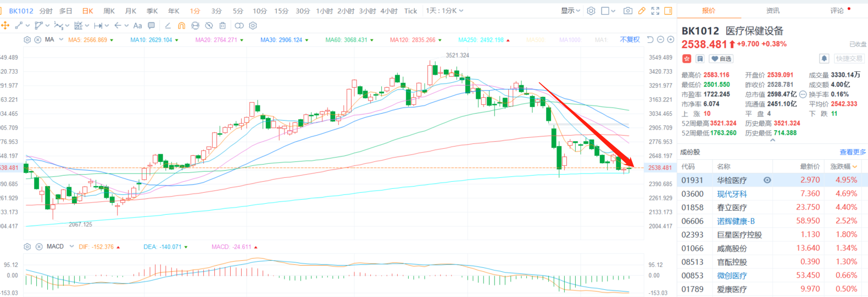Image resolution: width=868 pixels, height=297 pixels.
Task: Open the comment bubble annotation tool
Action: coord(151,26)
